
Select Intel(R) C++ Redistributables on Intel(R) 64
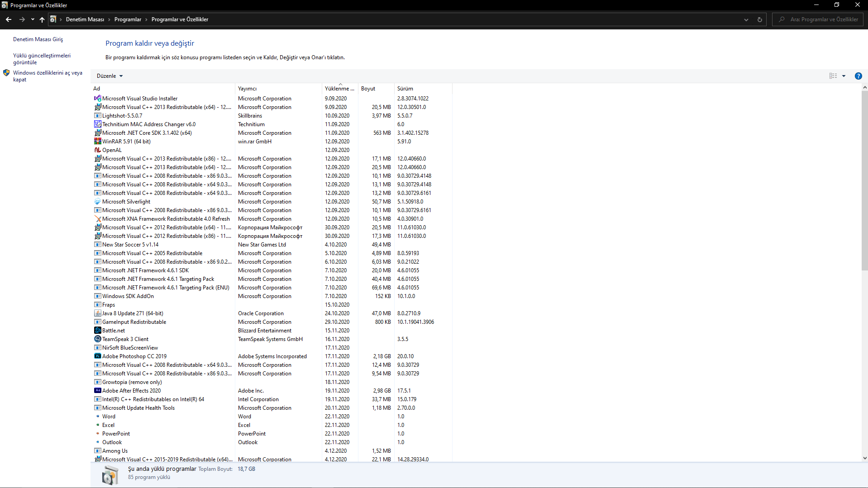272,399
